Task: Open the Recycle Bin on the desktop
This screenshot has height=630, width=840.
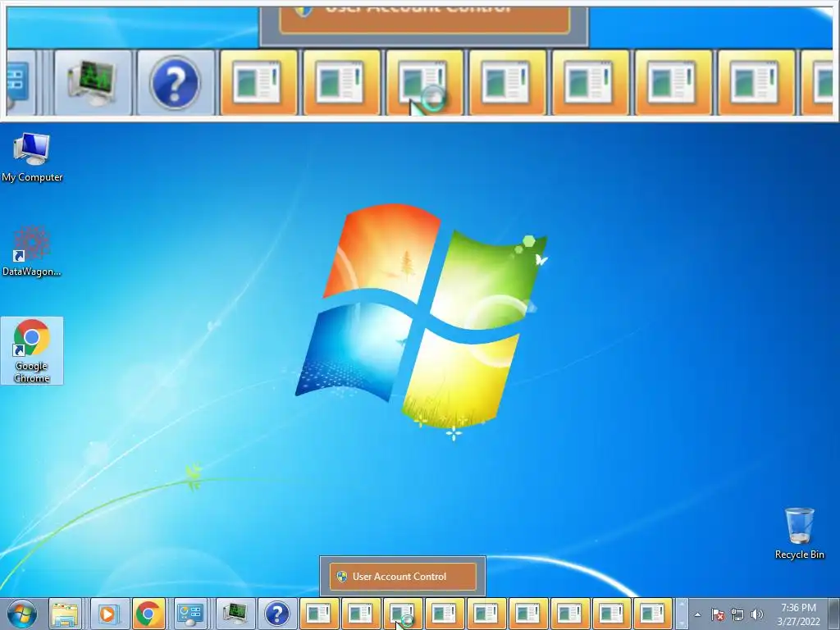Action: (x=799, y=533)
